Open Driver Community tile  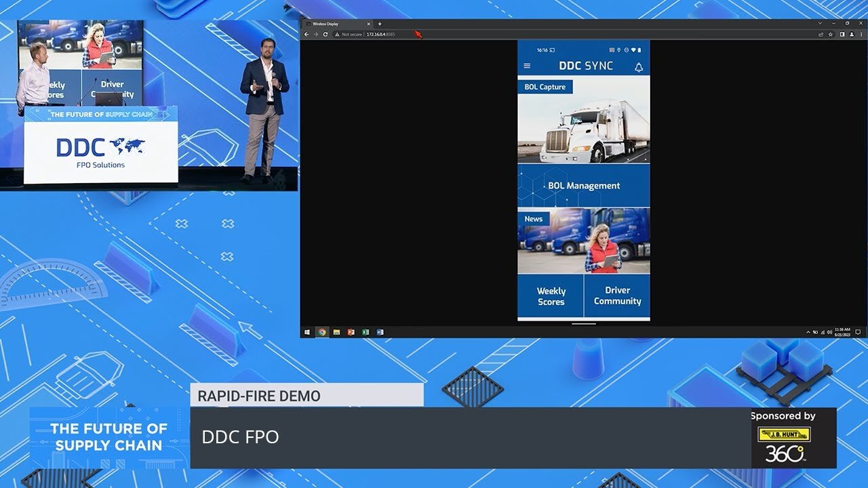(x=617, y=296)
